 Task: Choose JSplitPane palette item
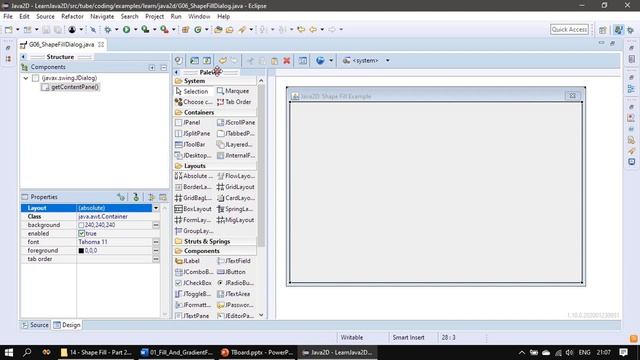pyautogui.click(x=192, y=133)
